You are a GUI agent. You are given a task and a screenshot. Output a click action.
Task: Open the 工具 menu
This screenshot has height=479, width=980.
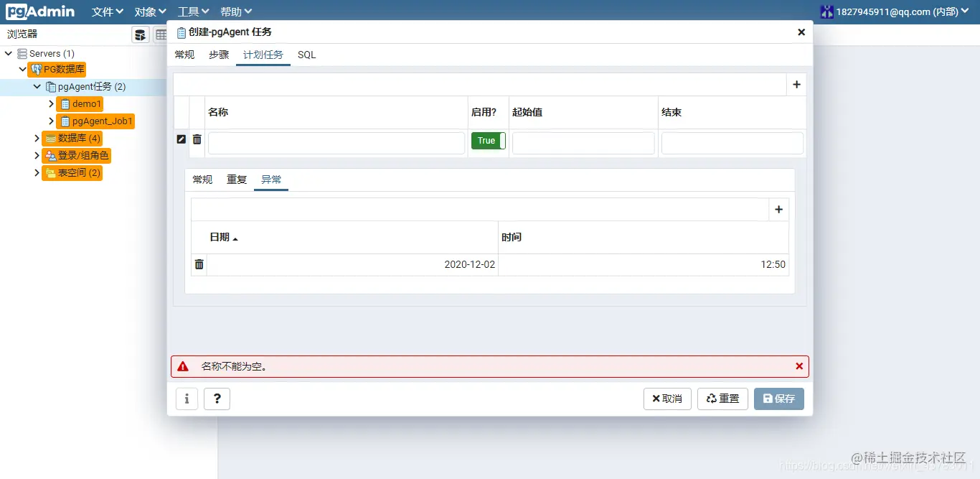[x=194, y=11]
